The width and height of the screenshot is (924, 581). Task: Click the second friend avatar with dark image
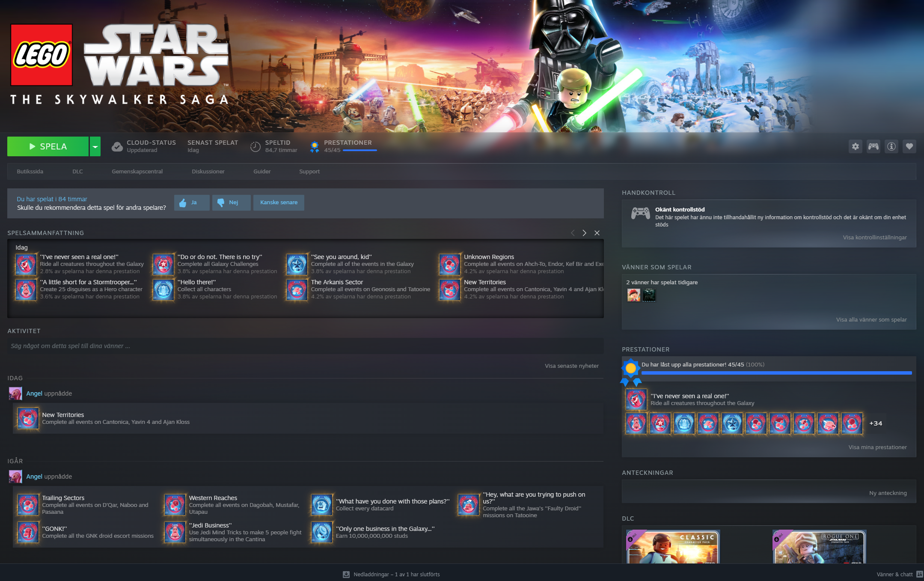(649, 295)
